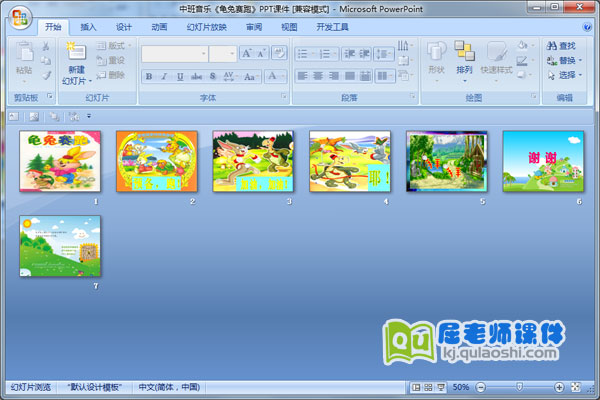The height and width of the screenshot is (400, 600).
Task: Click the increase font size icon
Action: 246,53
